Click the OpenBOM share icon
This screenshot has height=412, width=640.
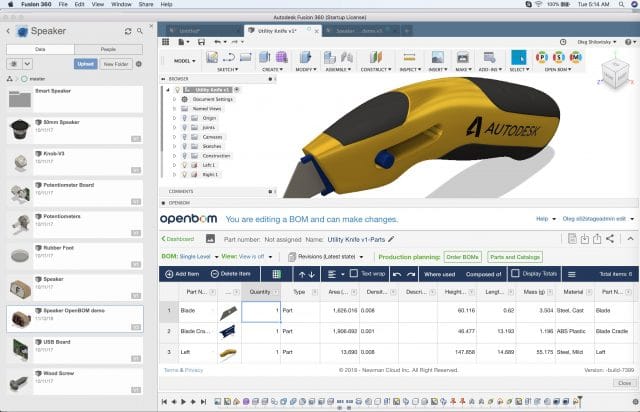pos(610,239)
